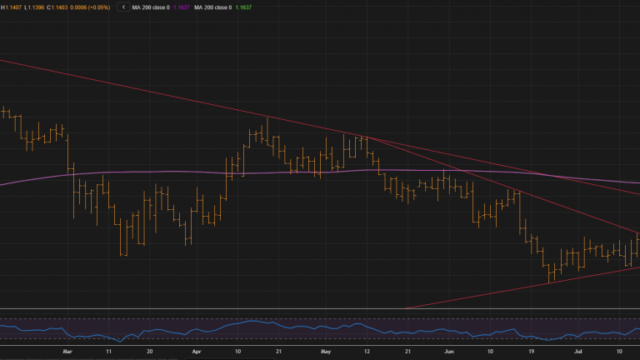Click the 20 date label on time axis
This screenshot has width=640, height=360.
coord(150,351)
